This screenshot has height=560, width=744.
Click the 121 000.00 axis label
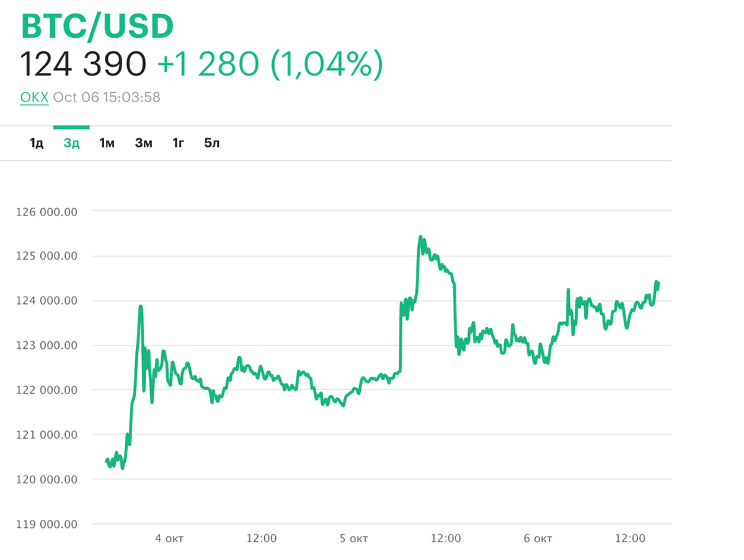point(48,435)
